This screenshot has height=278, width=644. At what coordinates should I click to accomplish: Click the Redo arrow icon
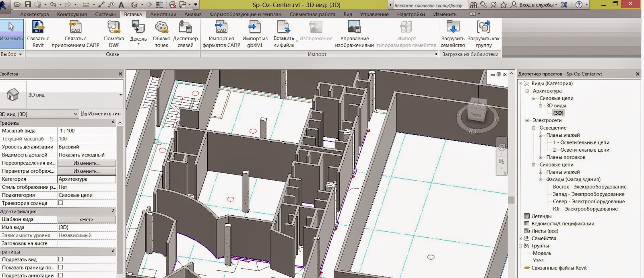pyautogui.click(x=68, y=5)
